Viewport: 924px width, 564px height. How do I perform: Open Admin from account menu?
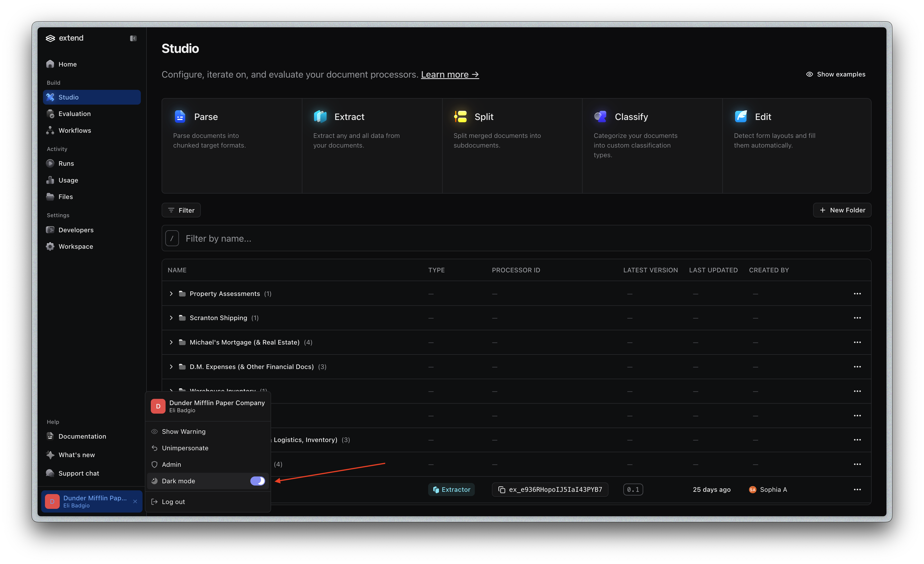(x=208, y=465)
